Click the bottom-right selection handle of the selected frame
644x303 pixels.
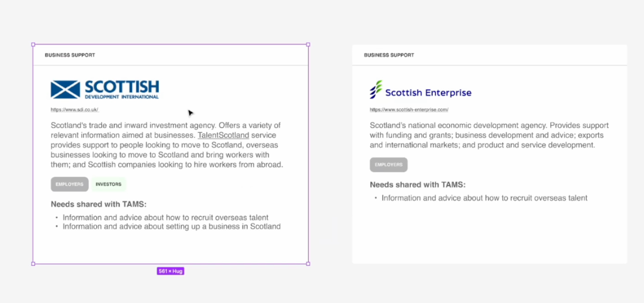point(308,264)
